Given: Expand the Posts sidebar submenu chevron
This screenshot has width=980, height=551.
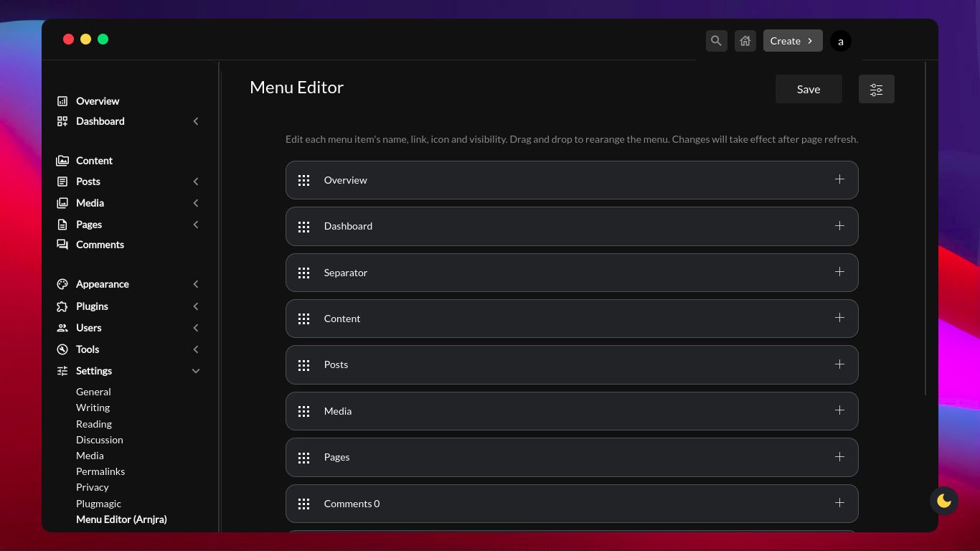Looking at the screenshot, I should click(x=196, y=182).
